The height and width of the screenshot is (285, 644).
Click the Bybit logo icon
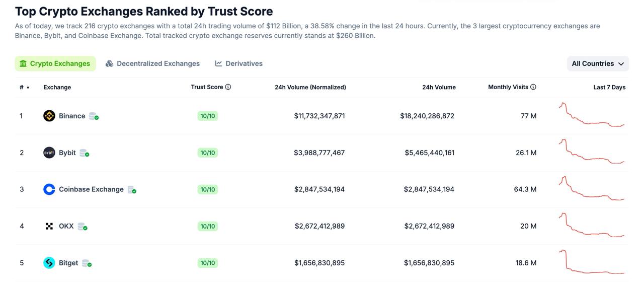(x=49, y=153)
